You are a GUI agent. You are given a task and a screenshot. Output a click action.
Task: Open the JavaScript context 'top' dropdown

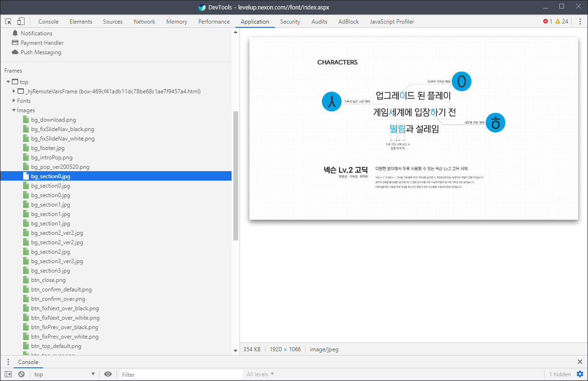pos(65,374)
